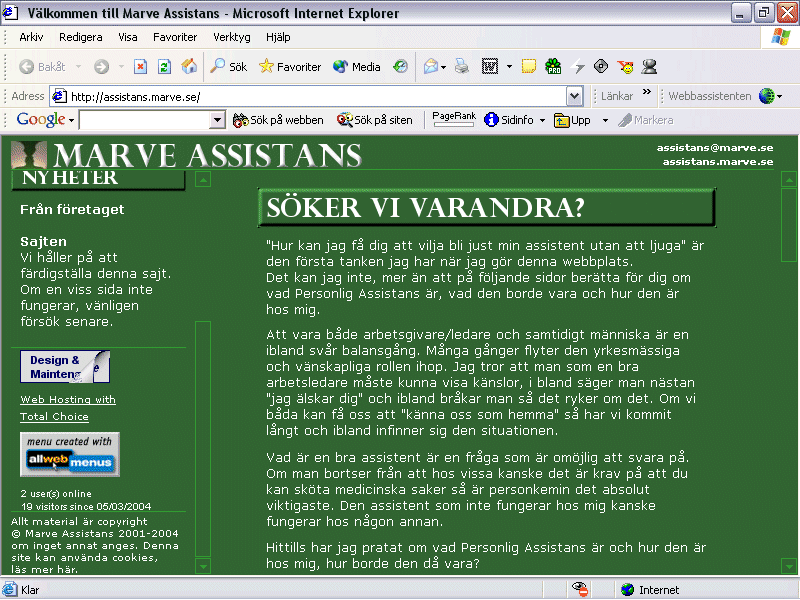
Task: Open the History clock icon
Action: [400, 67]
